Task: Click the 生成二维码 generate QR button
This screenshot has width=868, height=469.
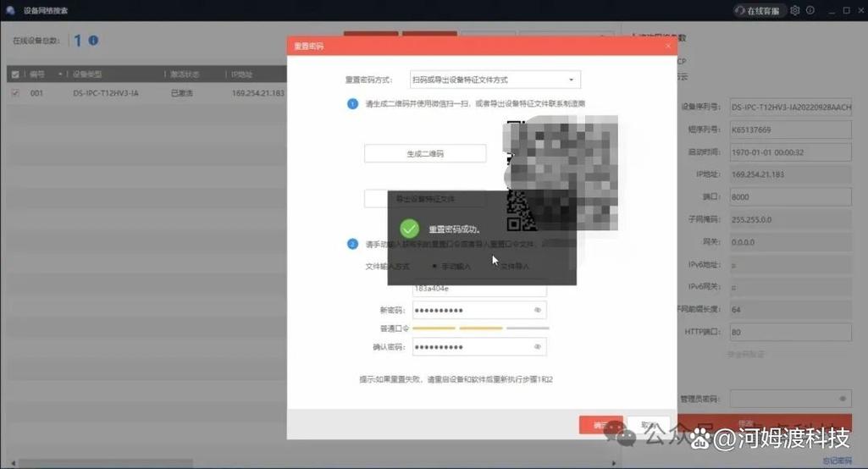Action: [x=425, y=153]
